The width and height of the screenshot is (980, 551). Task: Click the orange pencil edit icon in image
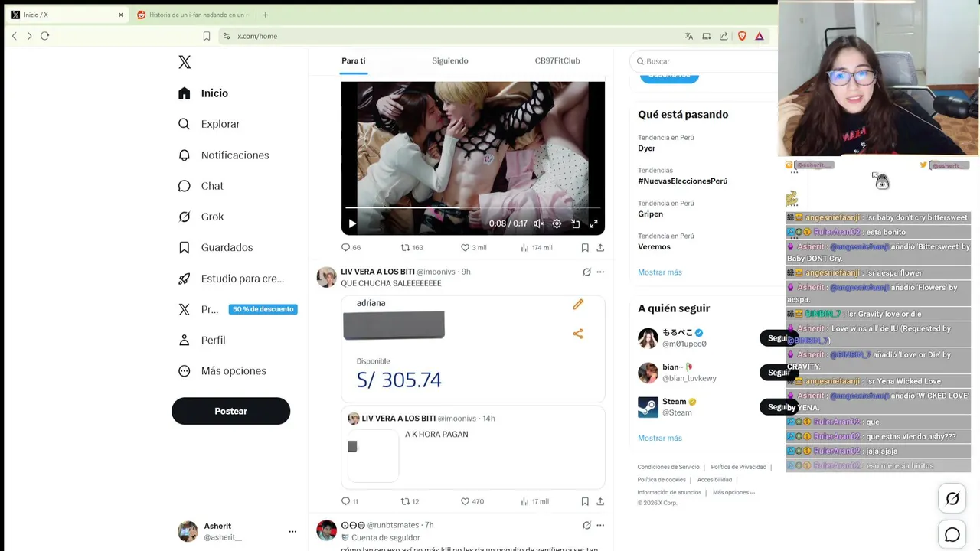click(x=578, y=305)
